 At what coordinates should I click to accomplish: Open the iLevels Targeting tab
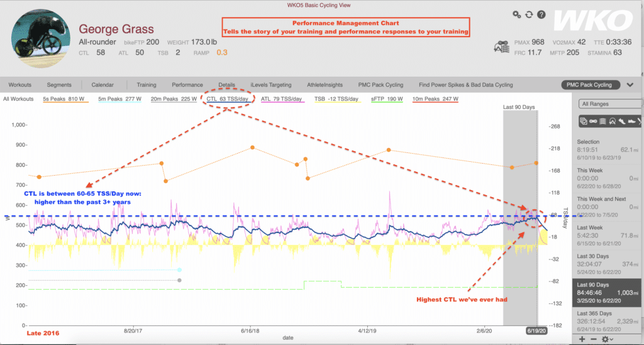click(x=271, y=85)
